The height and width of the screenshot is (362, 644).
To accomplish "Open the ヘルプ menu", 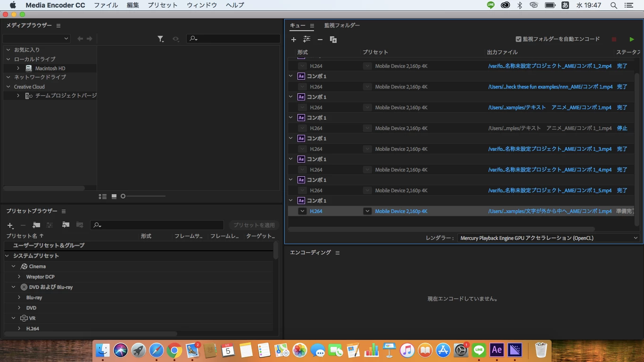I will click(235, 5).
